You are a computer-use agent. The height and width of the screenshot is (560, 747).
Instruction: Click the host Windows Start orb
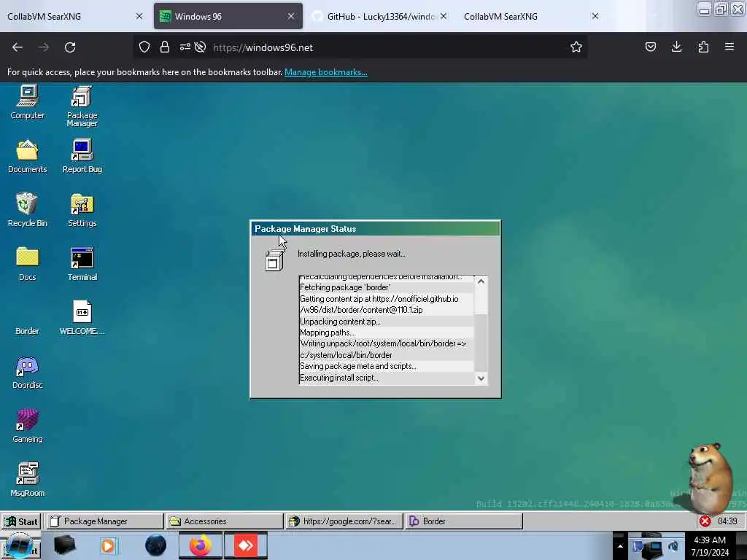pyautogui.click(x=19, y=545)
